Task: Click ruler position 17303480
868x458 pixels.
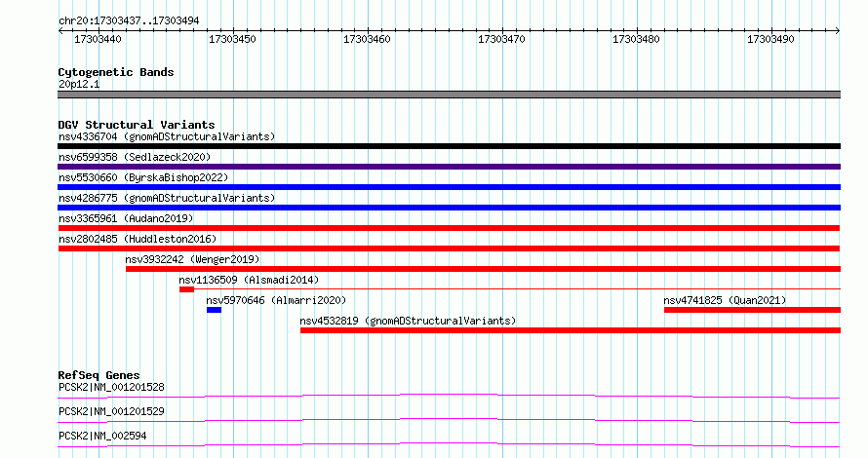Action: pos(636,39)
